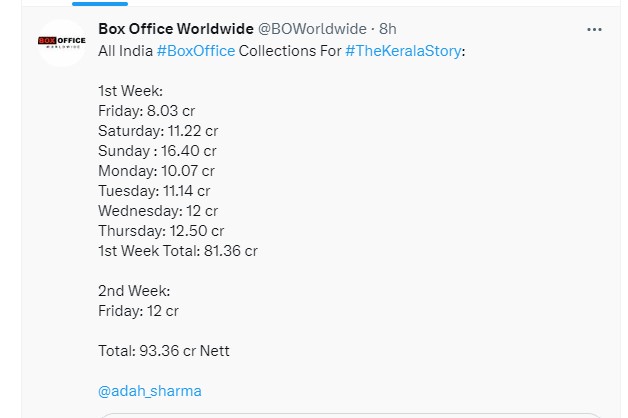Open the tweet's more options menu
The height and width of the screenshot is (418, 628).
click(595, 29)
